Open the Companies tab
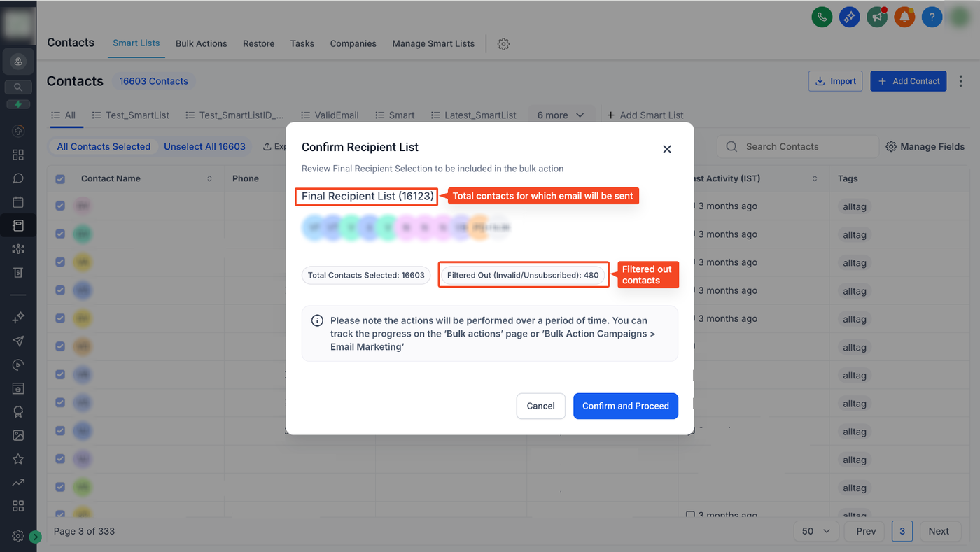Screen dimensions: 980x552 click(x=353, y=43)
